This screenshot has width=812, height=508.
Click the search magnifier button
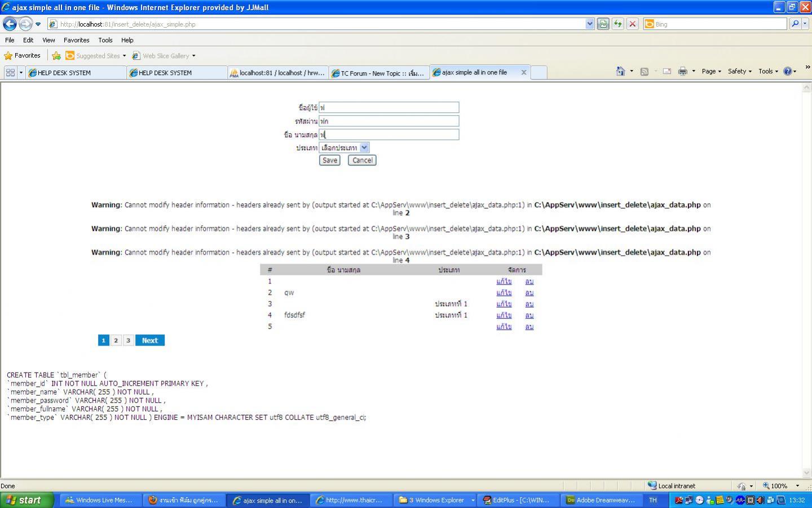click(x=795, y=24)
